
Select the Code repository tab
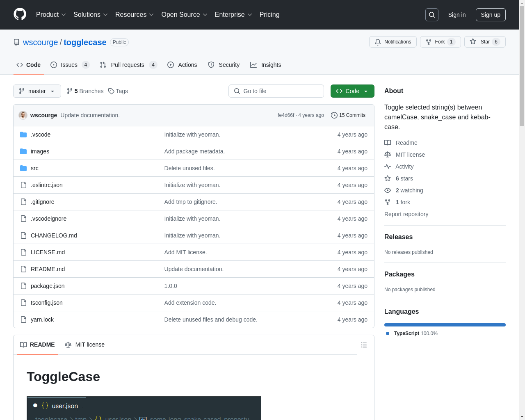29,65
